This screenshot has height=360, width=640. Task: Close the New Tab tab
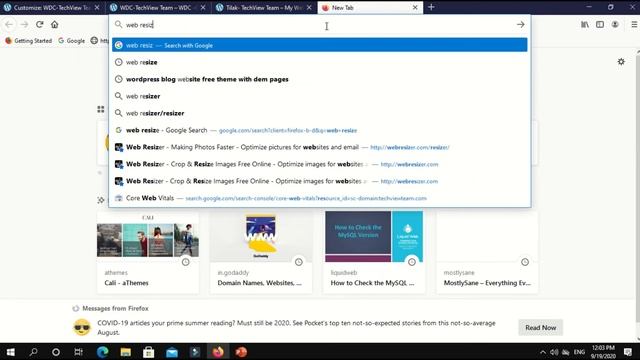[415, 7]
